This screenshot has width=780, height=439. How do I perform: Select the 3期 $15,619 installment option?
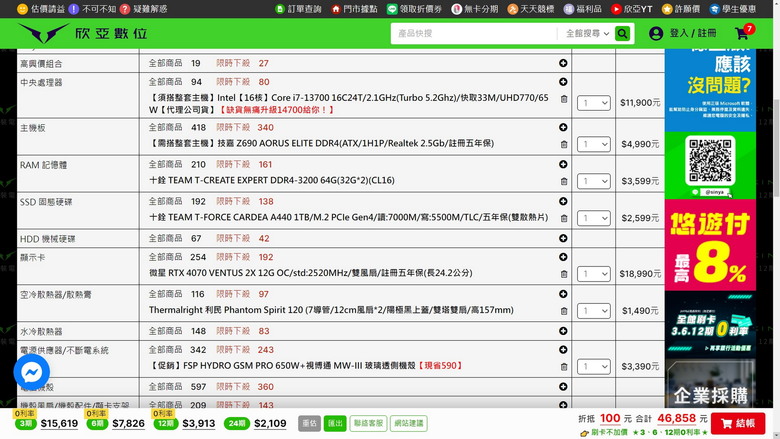(46, 423)
